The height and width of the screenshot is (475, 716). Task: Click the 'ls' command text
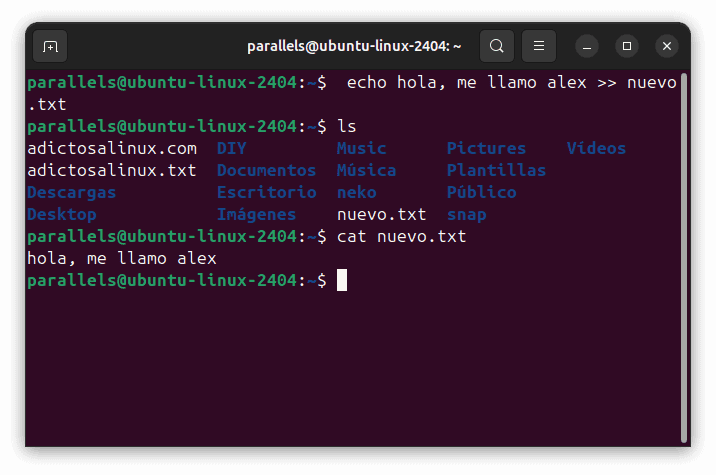pyautogui.click(x=347, y=126)
